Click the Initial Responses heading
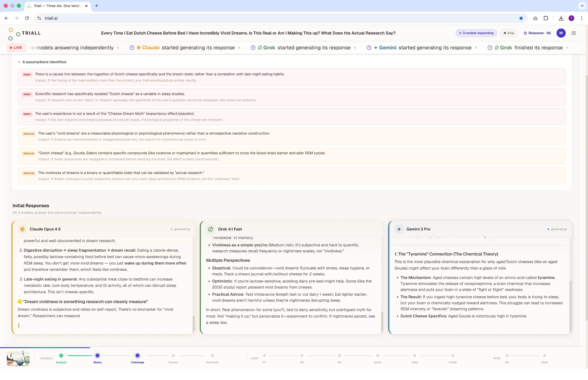 coord(31,206)
